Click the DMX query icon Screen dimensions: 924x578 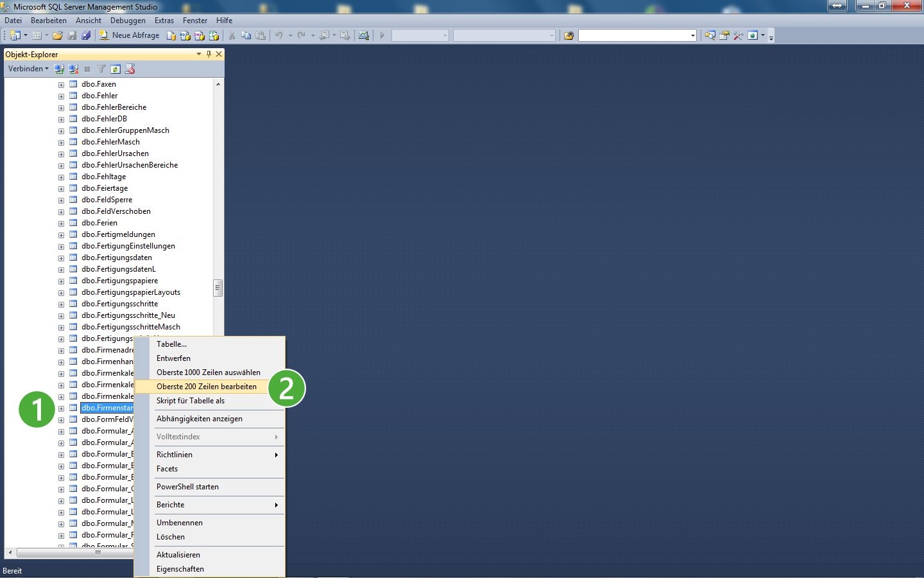(x=200, y=35)
